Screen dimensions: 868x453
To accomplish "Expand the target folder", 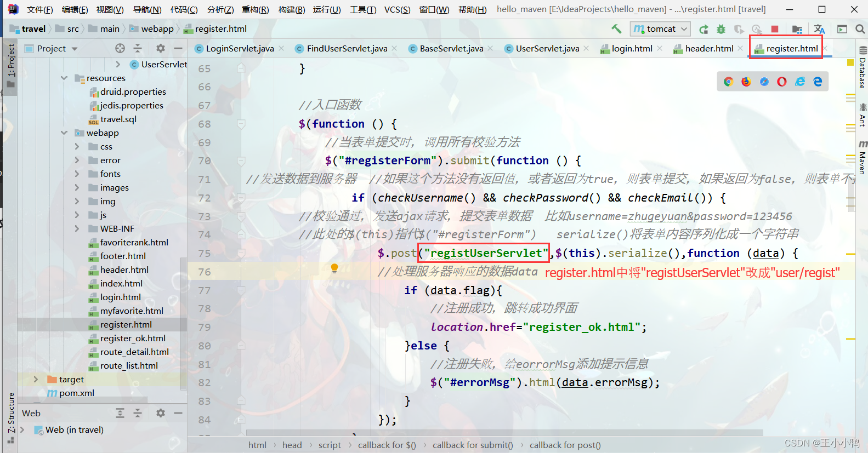I will pos(36,380).
